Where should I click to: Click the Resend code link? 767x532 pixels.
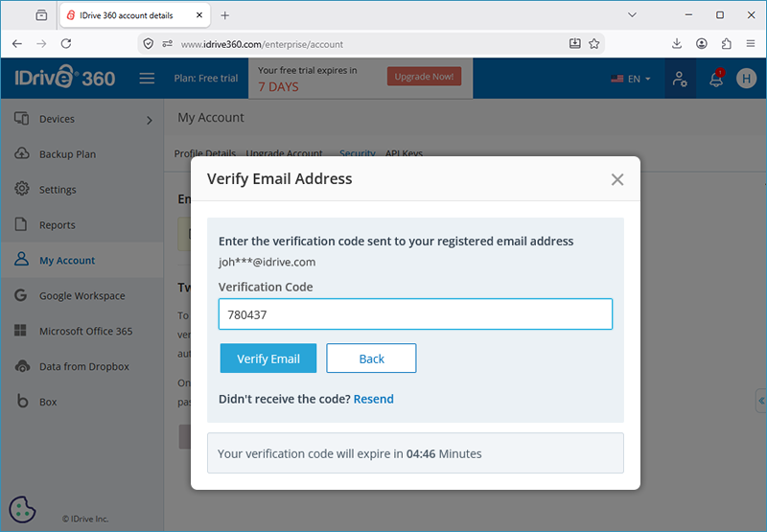pyautogui.click(x=373, y=399)
